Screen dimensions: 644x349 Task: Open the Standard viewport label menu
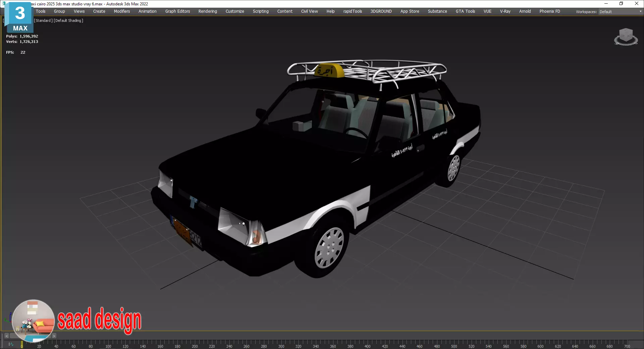43,20
